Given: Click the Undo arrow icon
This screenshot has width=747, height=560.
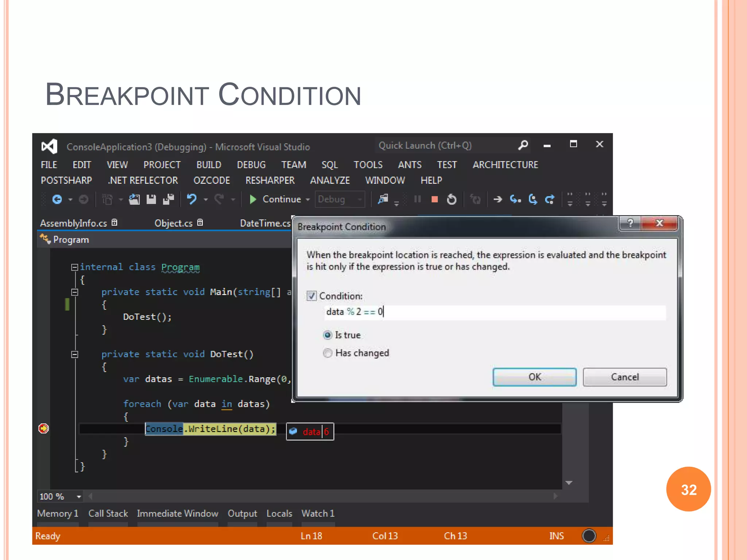Looking at the screenshot, I should pyautogui.click(x=192, y=199).
